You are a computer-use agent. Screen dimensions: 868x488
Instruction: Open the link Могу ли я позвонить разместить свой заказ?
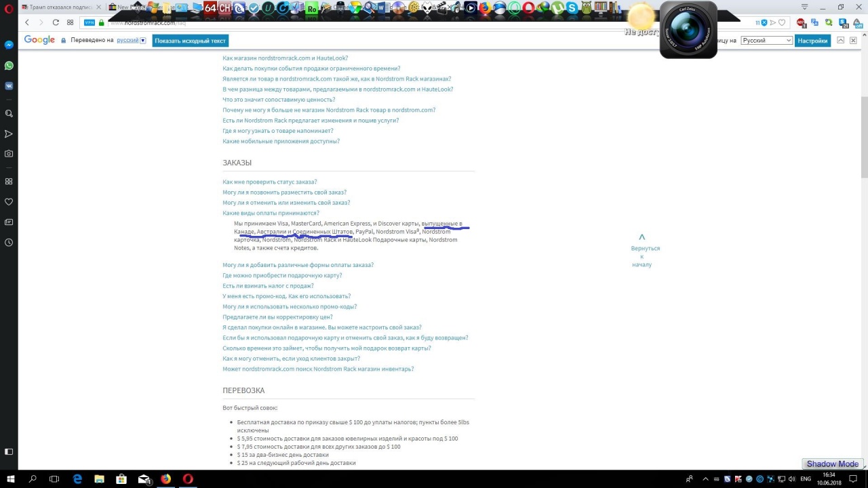click(284, 192)
